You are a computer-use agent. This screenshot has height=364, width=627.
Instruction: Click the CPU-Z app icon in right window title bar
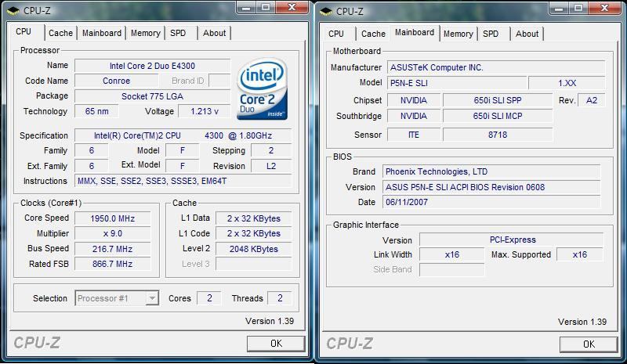tap(326, 11)
